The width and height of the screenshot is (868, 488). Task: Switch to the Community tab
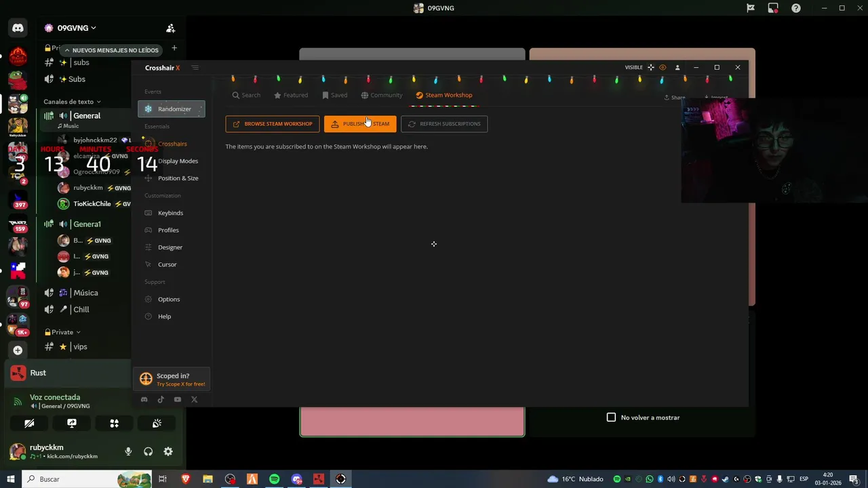click(x=382, y=95)
